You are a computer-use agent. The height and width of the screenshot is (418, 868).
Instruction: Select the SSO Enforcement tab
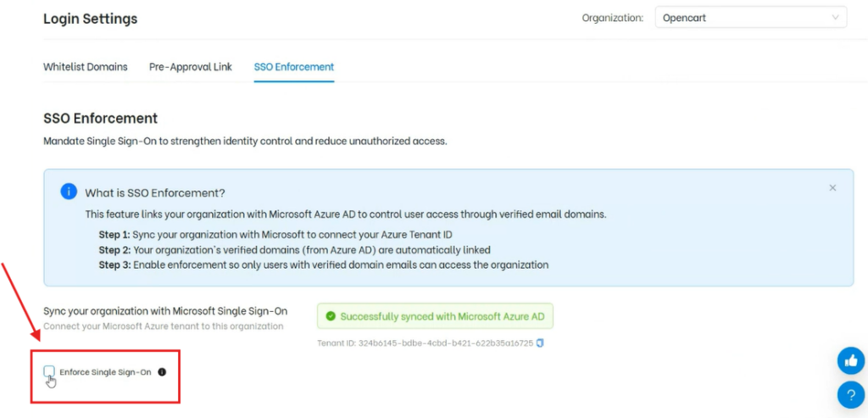click(x=294, y=67)
